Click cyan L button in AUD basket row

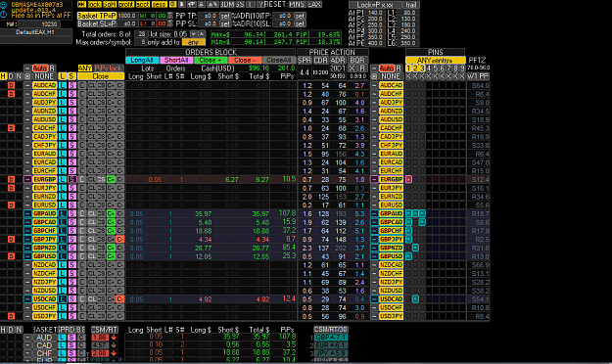[62, 338]
